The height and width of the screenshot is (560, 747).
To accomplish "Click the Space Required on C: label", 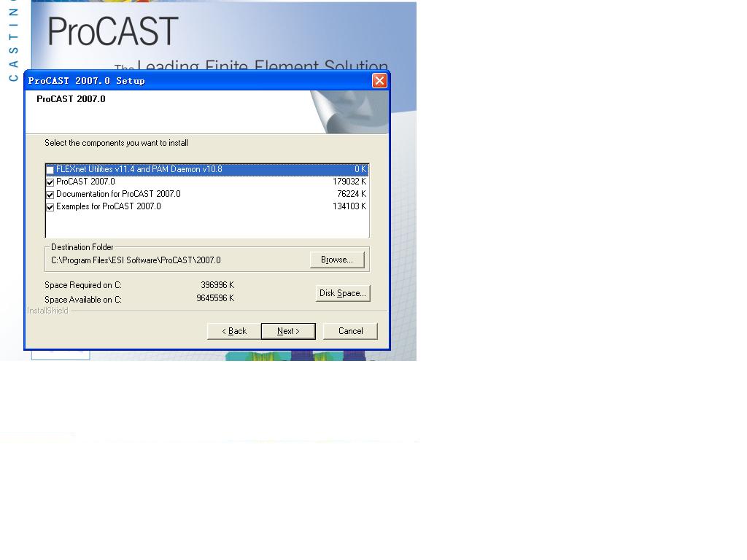I will (x=83, y=285).
